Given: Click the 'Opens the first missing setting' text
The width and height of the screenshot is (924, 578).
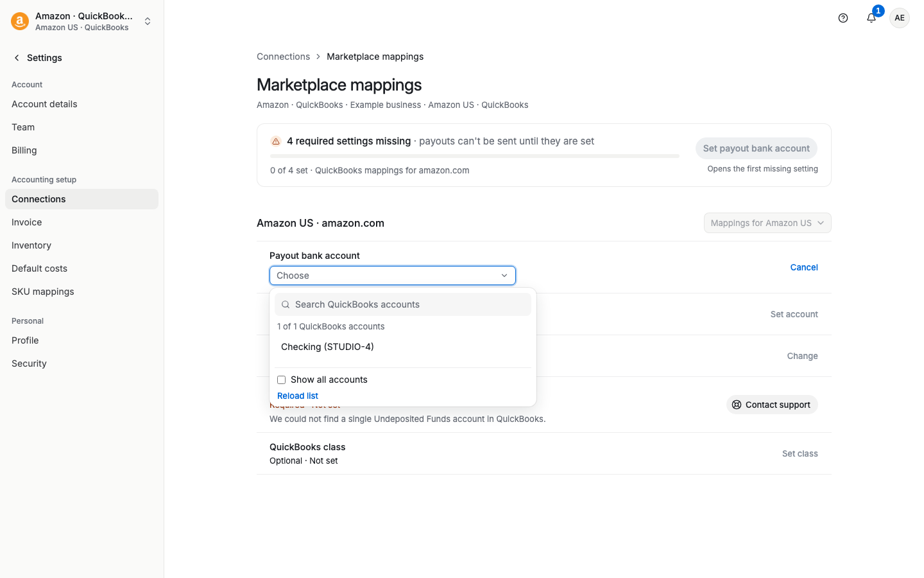Looking at the screenshot, I should tap(763, 169).
